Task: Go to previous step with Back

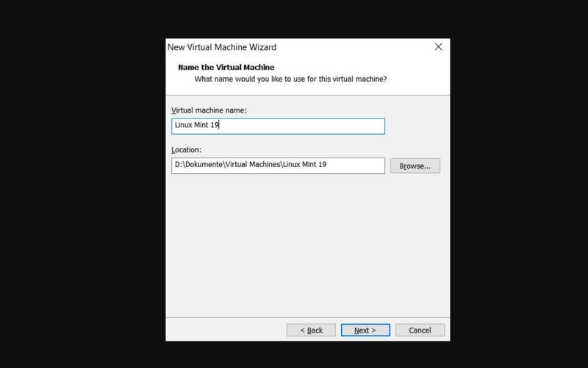Action: [x=311, y=330]
